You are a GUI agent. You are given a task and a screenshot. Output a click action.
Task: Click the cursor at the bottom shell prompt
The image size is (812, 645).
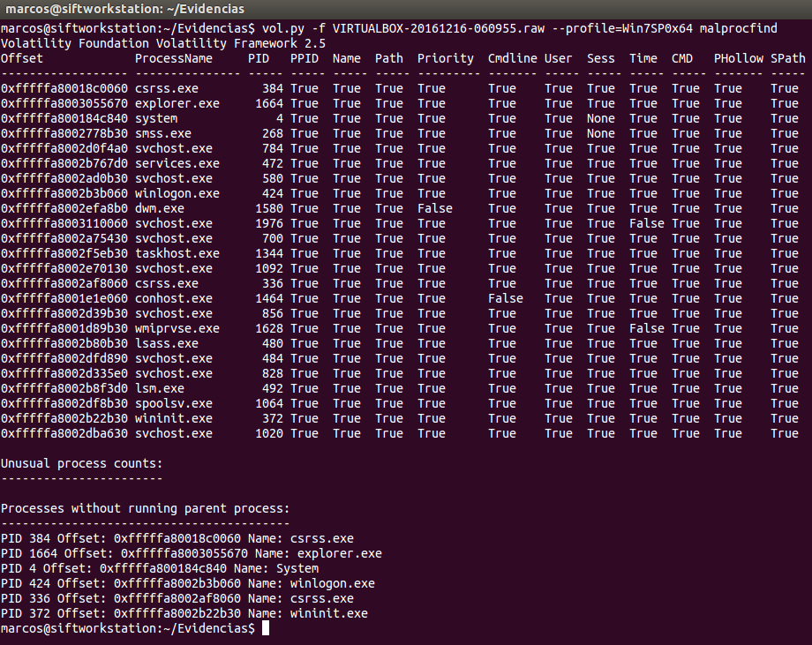(266, 628)
